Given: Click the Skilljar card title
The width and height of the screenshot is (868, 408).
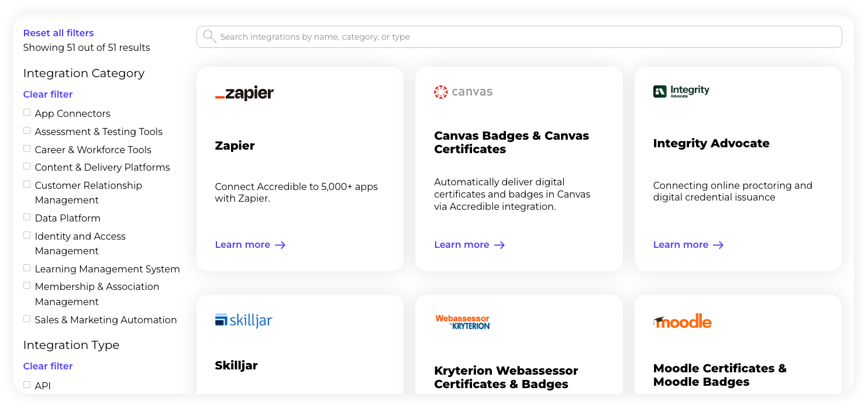Looking at the screenshot, I should click(x=236, y=365).
